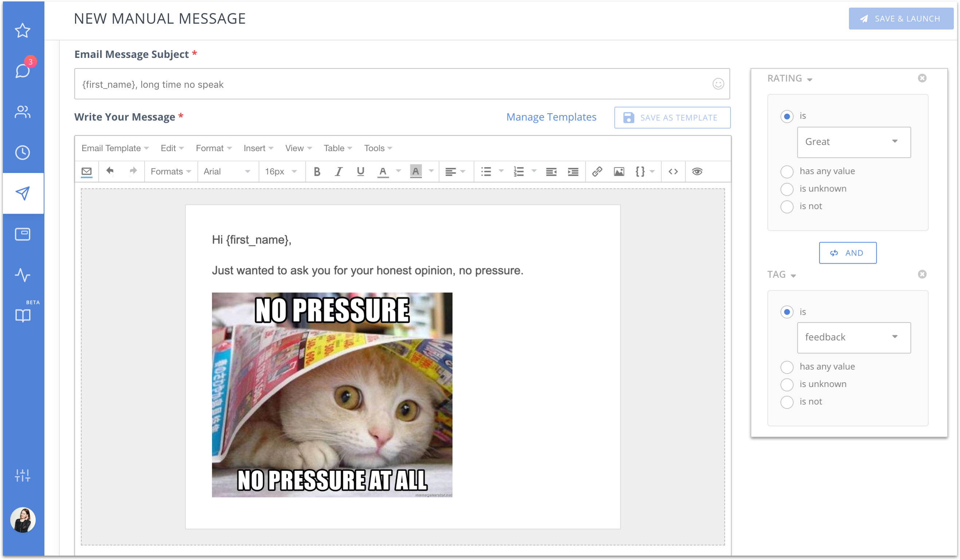This screenshot has width=960, height=560.
Task: Remove the TAG filter
Action: pyautogui.click(x=922, y=274)
